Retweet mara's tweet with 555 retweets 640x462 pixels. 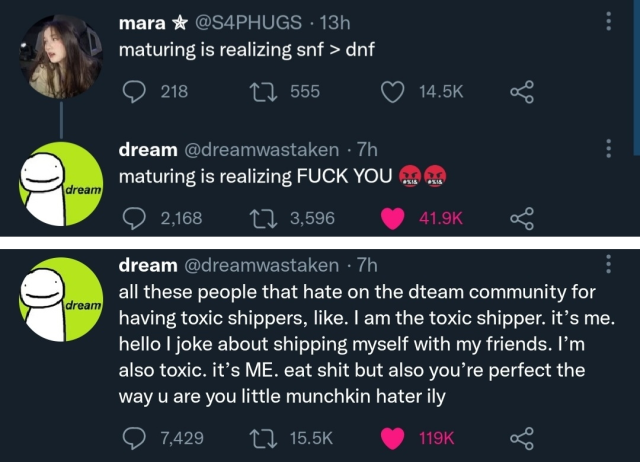(x=263, y=92)
